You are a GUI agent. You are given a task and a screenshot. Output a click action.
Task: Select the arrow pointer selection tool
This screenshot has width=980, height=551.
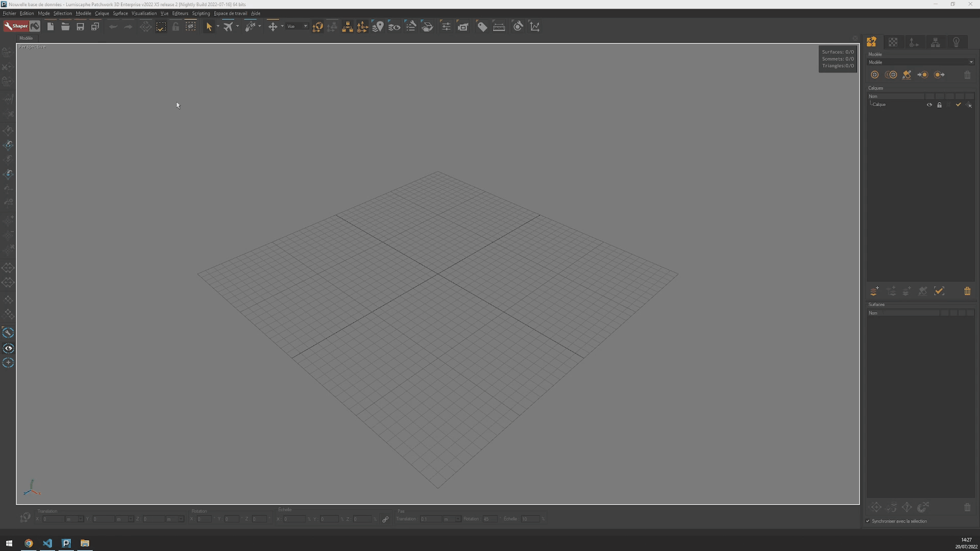(209, 27)
